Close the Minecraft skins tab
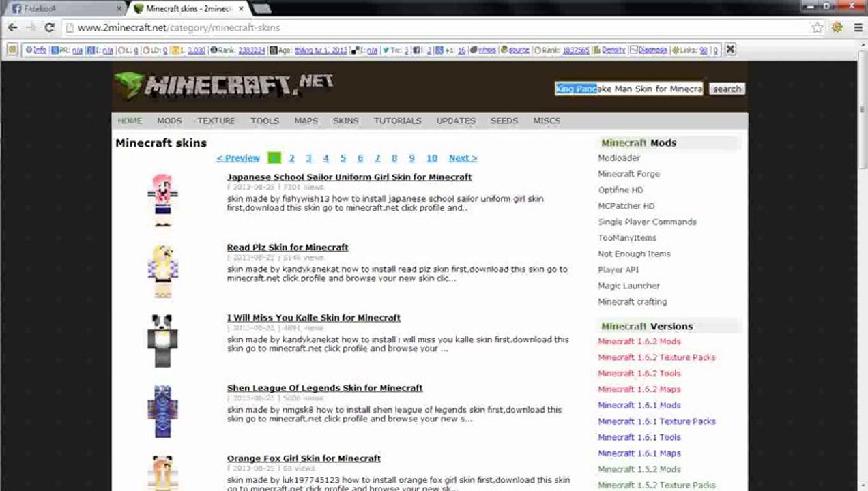 (240, 9)
